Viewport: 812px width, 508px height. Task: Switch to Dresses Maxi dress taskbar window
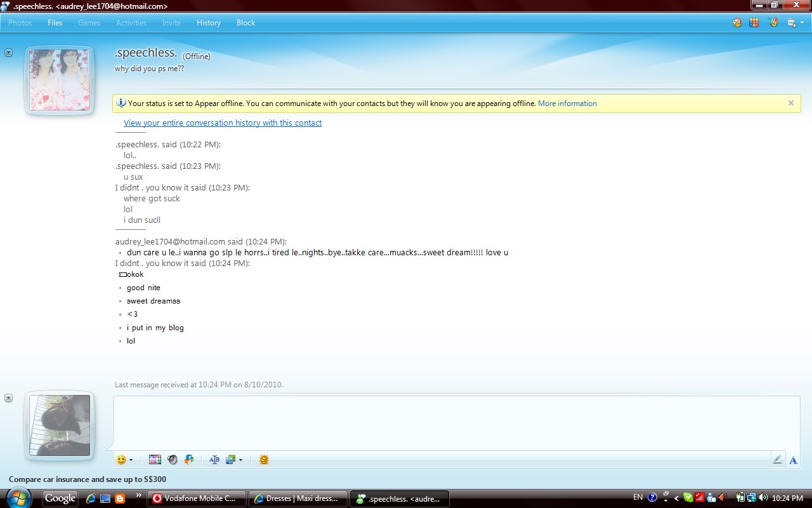[298, 498]
